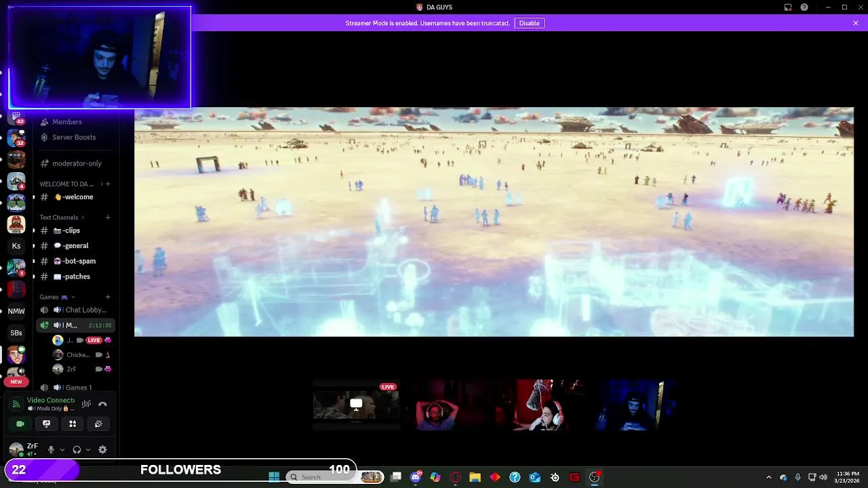
Task: Open the activities launcher button
Action: click(73, 424)
